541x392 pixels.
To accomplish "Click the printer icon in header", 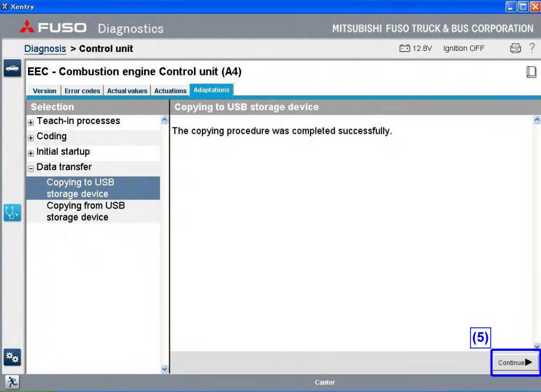I will point(515,48).
